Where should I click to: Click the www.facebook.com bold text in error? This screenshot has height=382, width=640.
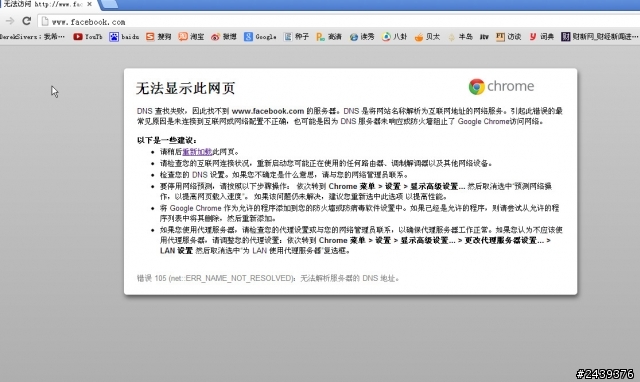tap(268, 111)
